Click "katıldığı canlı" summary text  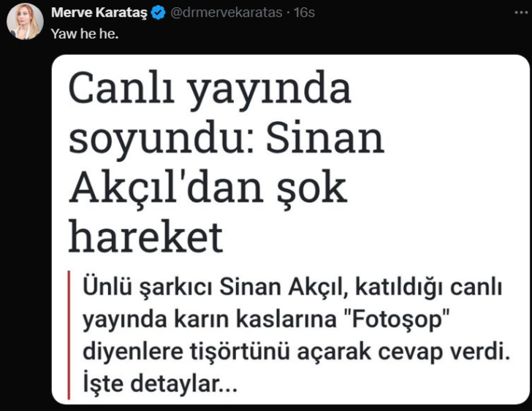(x=428, y=288)
